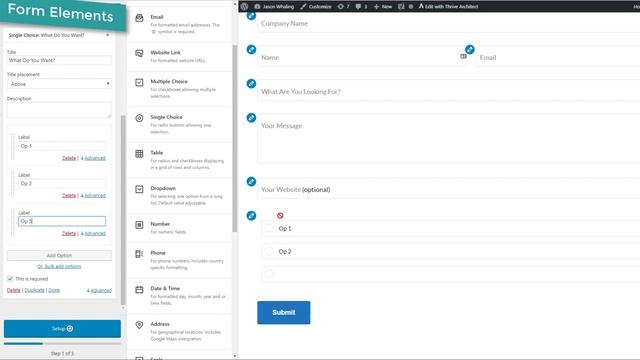Image resolution: width=640 pixels, height=360 pixels.
Task: Open the site name menu in admin bar
Action: click(274, 6)
